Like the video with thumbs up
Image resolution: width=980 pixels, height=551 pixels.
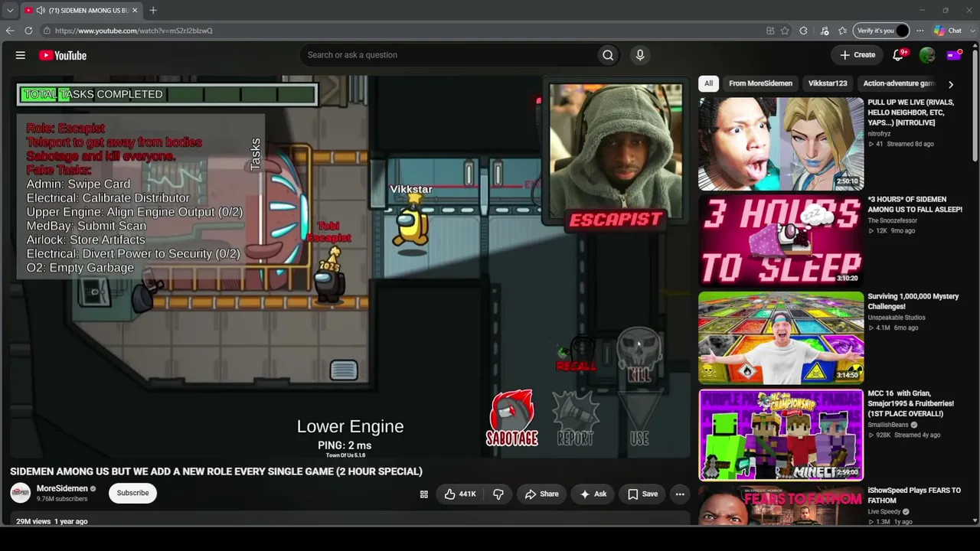coord(459,494)
